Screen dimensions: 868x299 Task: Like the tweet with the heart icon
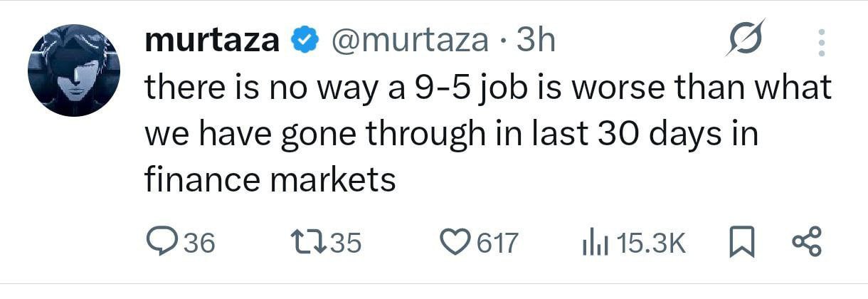click(x=455, y=243)
